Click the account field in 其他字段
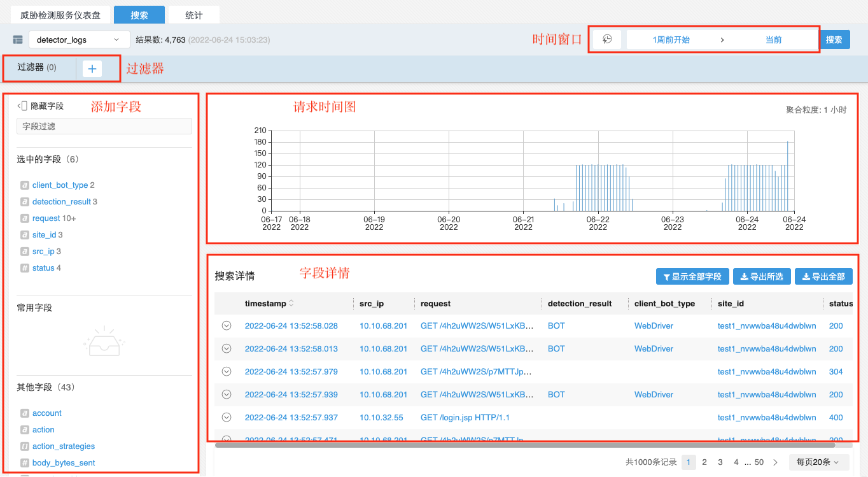Viewport: 868px width, 477px height. click(47, 413)
